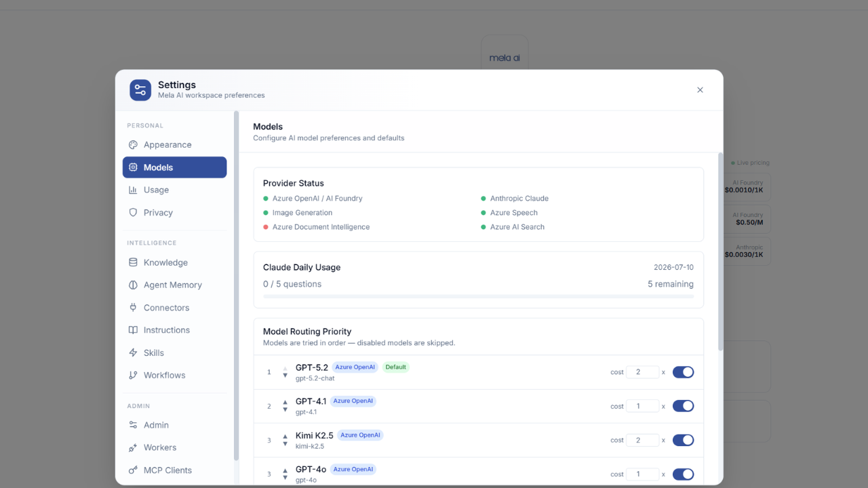Click the shield icon for Privacy
This screenshot has height=488, width=868.
(133, 213)
